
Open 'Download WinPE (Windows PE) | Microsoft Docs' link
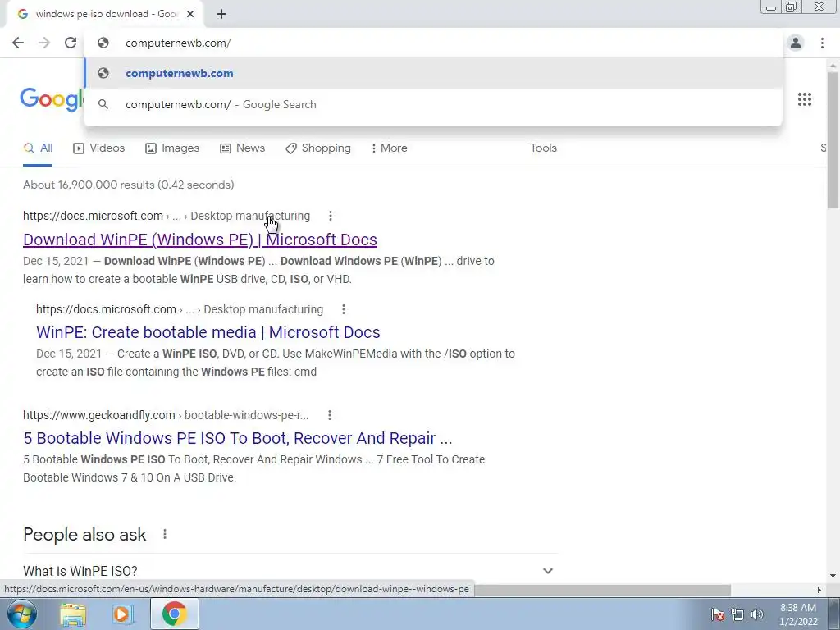click(x=200, y=240)
